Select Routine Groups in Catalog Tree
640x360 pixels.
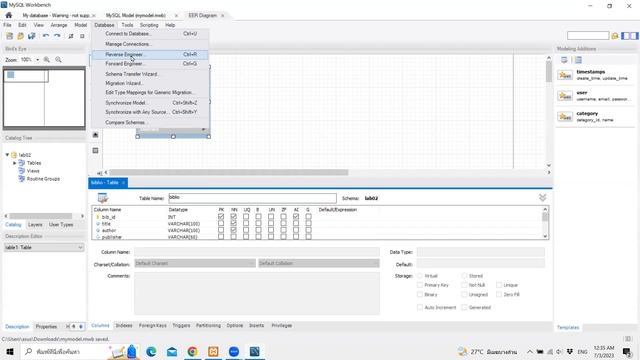43,179
